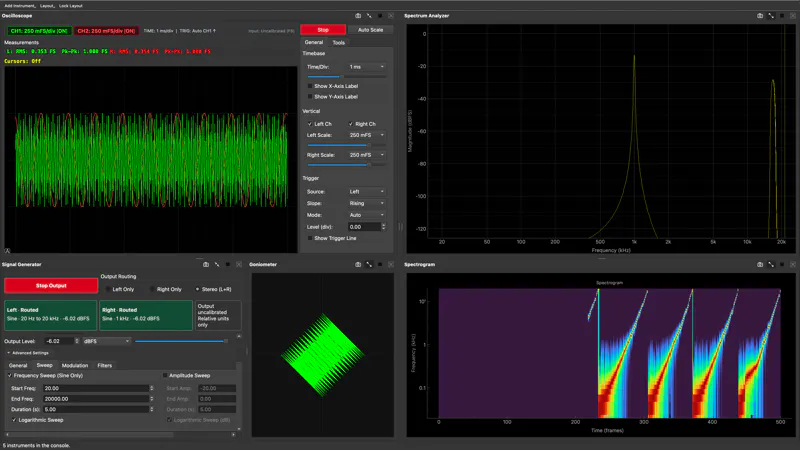Take a snapshot of the Spectrum Analyzer panel
This screenshot has height=450, width=800.
(760, 16)
